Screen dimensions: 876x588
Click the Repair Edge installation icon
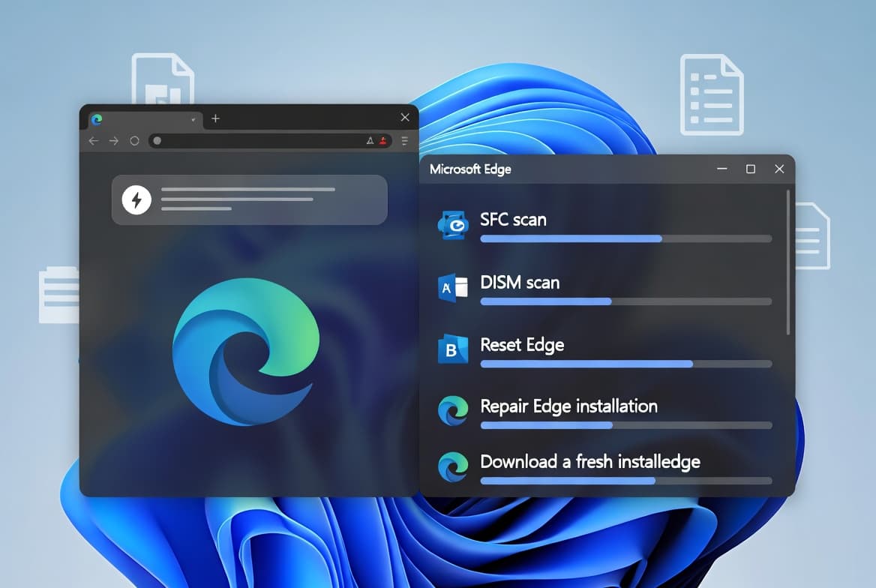[x=453, y=411]
